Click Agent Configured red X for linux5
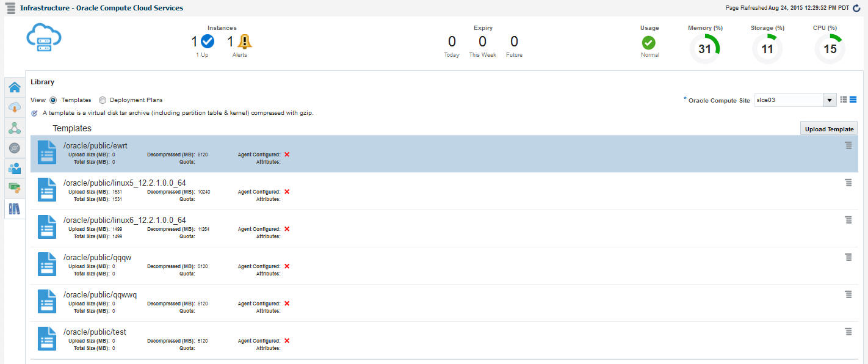This screenshot has width=868, height=364. coord(287,192)
